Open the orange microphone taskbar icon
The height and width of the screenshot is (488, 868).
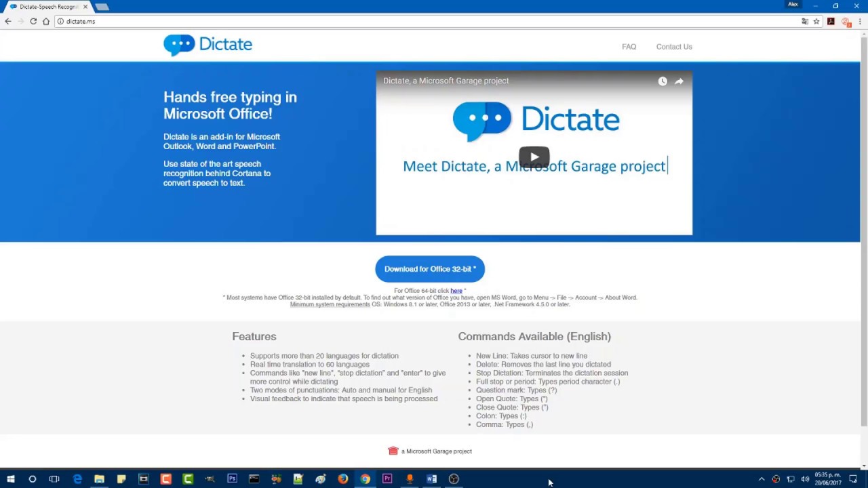(410, 479)
